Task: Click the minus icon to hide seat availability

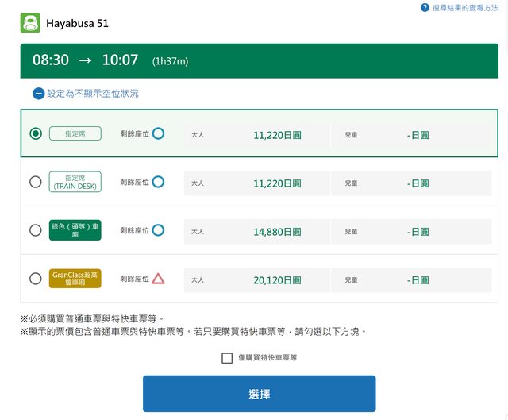Action: [x=38, y=93]
